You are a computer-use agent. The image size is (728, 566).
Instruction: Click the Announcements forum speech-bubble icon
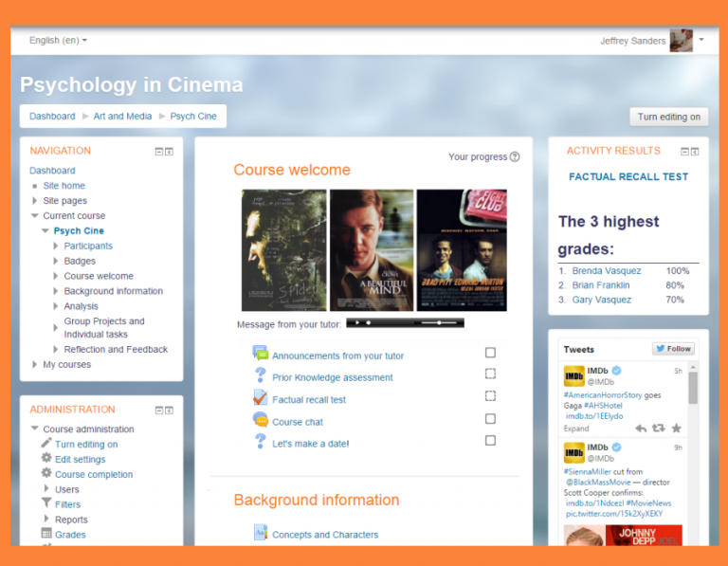point(261,354)
